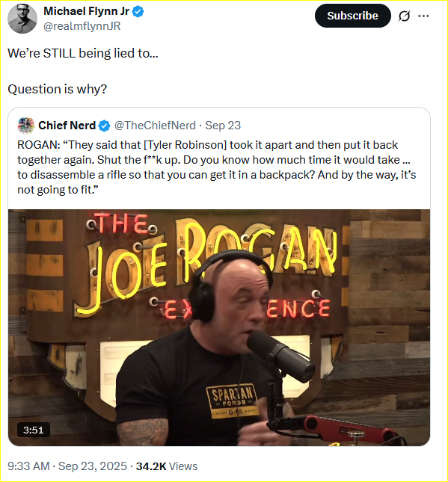Open the @TheChiefNerd handle
The width and height of the screenshot is (448, 482).
coord(155,126)
